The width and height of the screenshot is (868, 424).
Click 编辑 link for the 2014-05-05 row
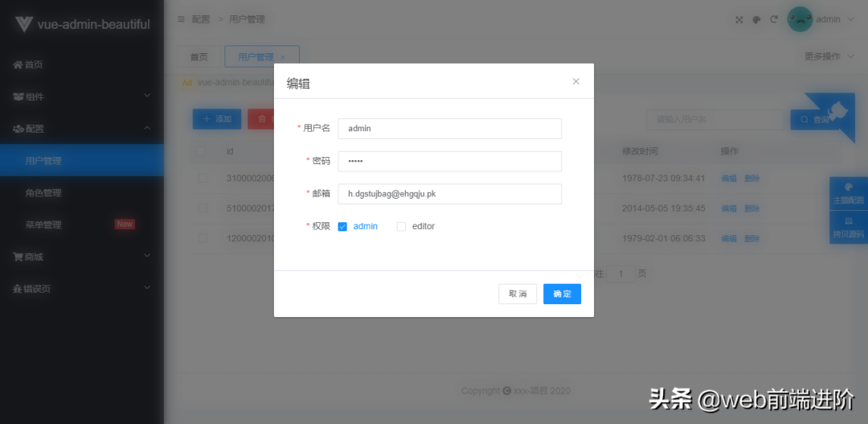(728, 208)
